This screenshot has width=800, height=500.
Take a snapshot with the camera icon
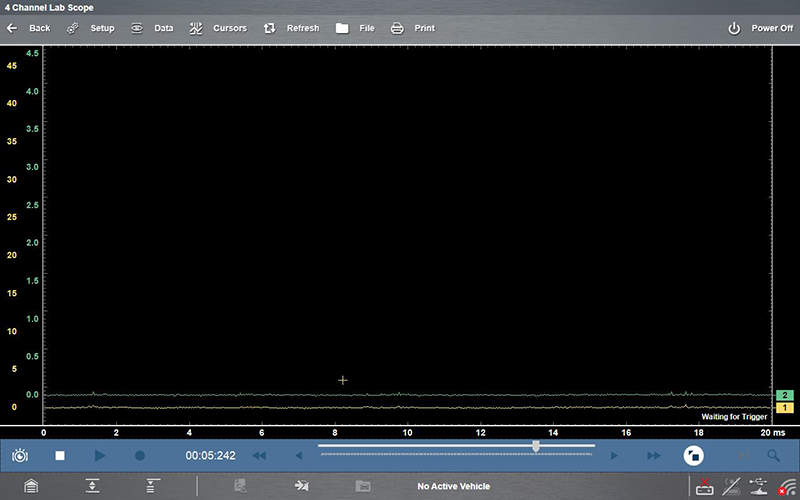click(x=20, y=455)
